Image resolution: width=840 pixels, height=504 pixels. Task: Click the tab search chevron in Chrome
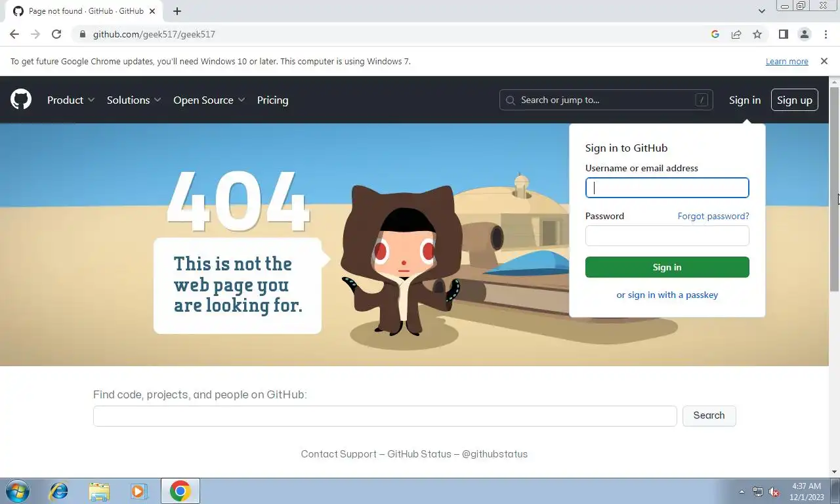point(761,11)
